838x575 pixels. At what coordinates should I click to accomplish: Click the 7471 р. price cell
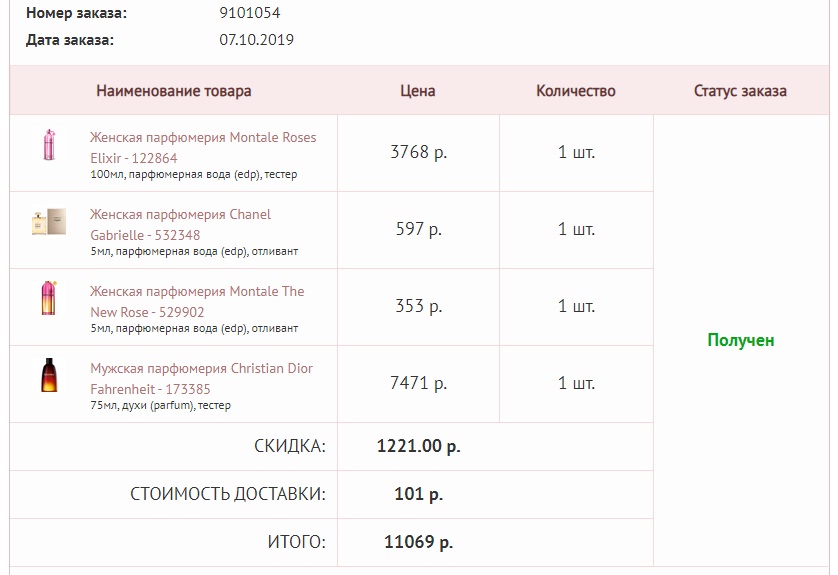tap(418, 383)
